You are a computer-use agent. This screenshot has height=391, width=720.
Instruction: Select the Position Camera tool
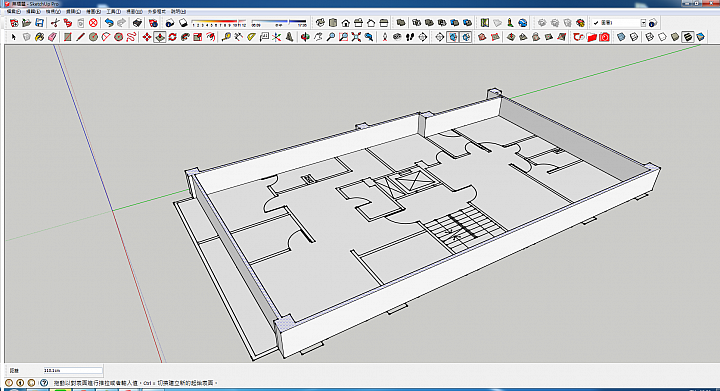click(x=384, y=37)
